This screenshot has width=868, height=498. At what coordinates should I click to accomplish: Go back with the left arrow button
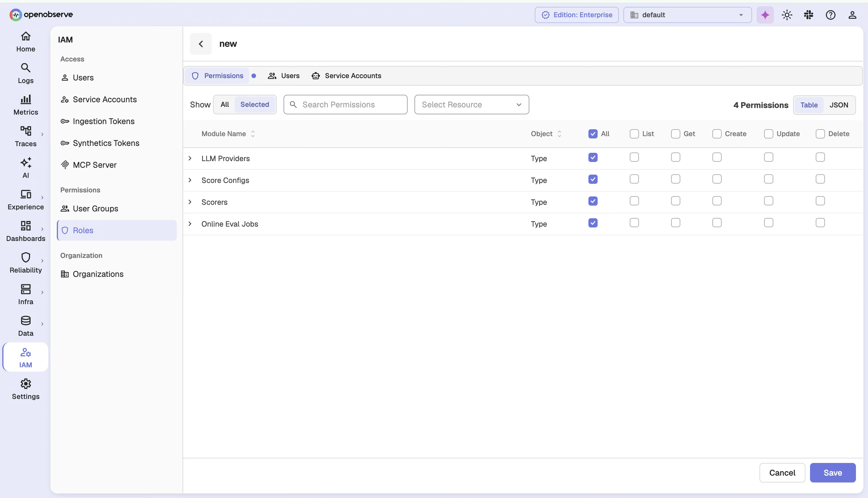tap(201, 44)
